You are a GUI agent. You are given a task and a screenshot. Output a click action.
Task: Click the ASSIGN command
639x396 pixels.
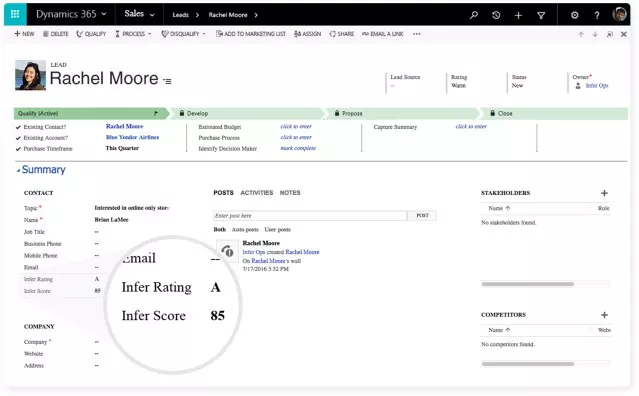(307, 34)
